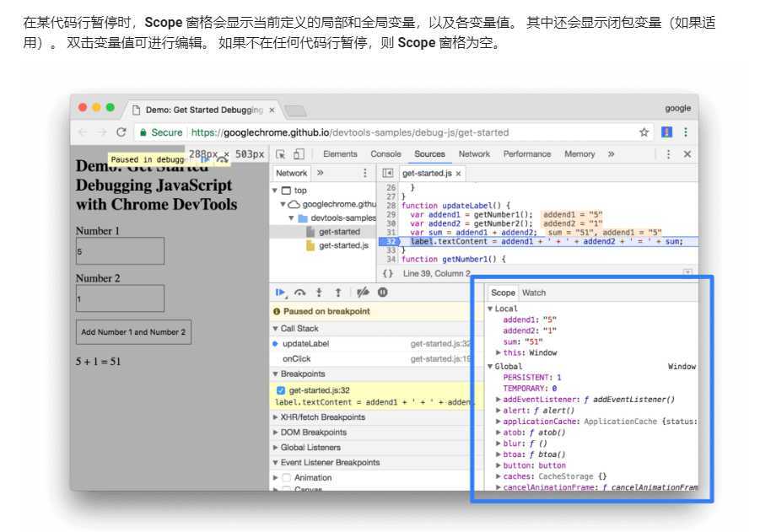The image size is (760, 532).
Task: Select onClick call stack frame
Action: tap(297, 358)
